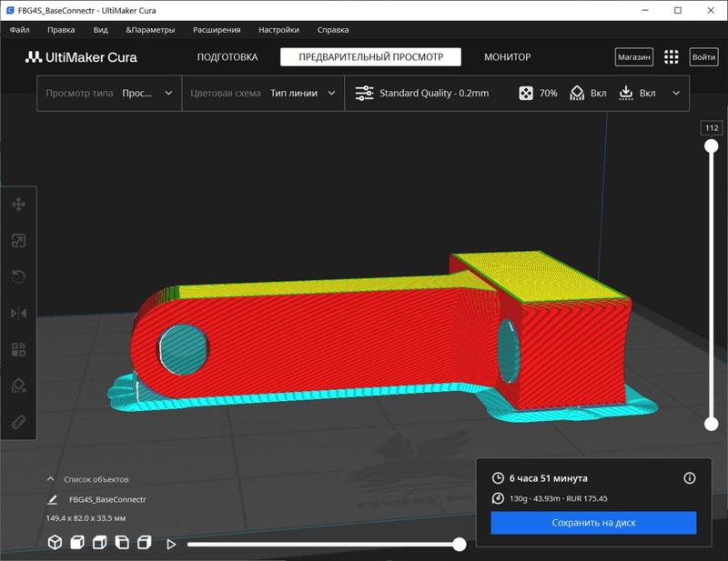Switch to front view cube icon
This screenshot has width=728, height=561.
[77, 543]
